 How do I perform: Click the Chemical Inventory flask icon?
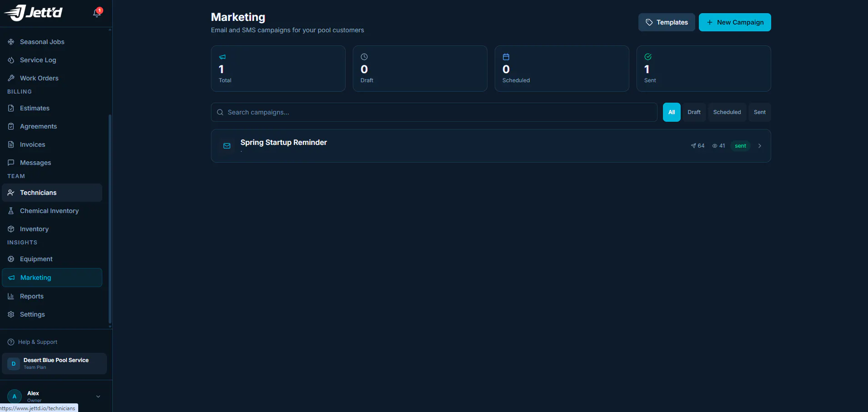pyautogui.click(x=11, y=211)
